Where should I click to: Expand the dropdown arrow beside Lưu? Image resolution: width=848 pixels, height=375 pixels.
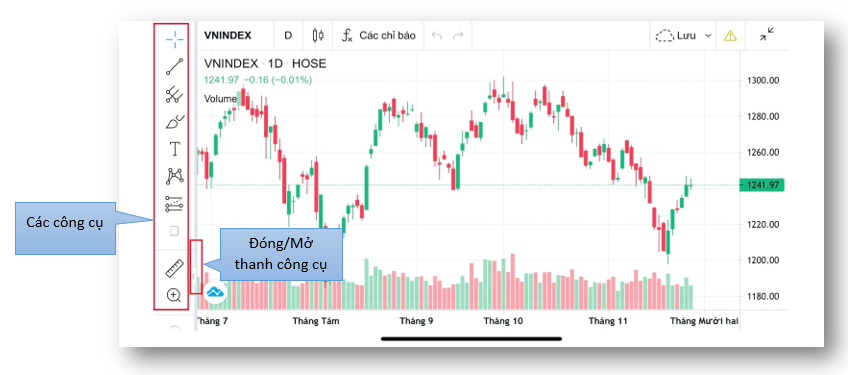point(708,36)
